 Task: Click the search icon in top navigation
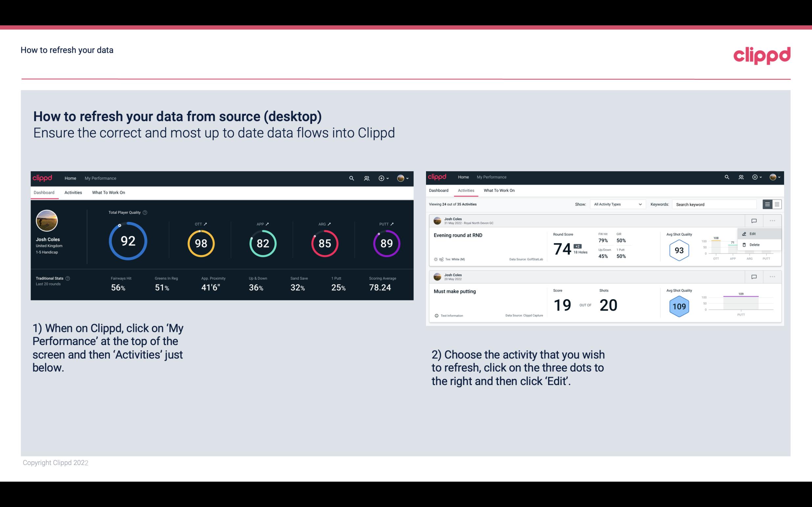click(x=351, y=178)
